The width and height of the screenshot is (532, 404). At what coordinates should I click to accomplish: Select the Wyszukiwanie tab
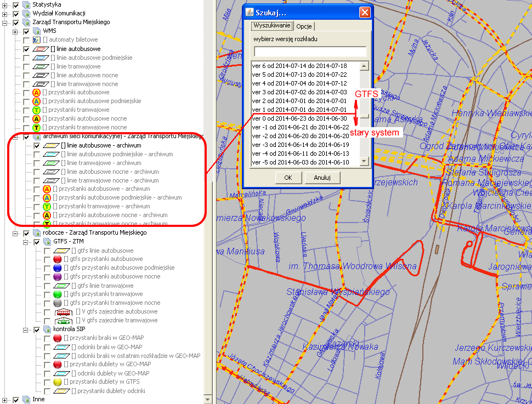point(272,26)
